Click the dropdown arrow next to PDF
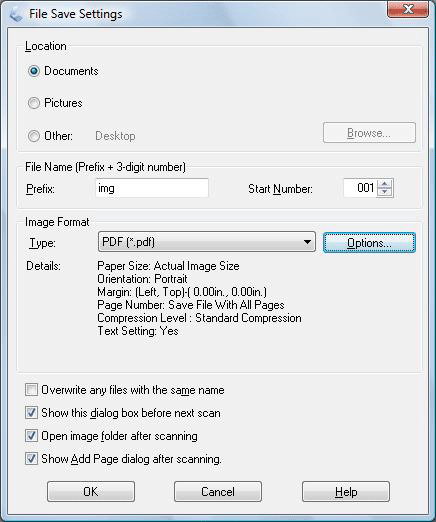The height and width of the screenshot is (522, 436). tap(307, 242)
